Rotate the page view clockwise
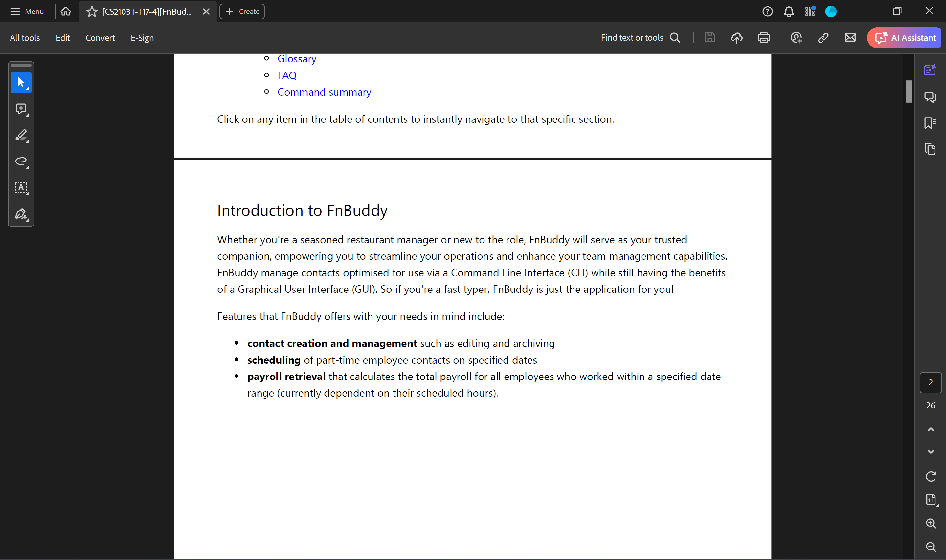 [931, 476]
